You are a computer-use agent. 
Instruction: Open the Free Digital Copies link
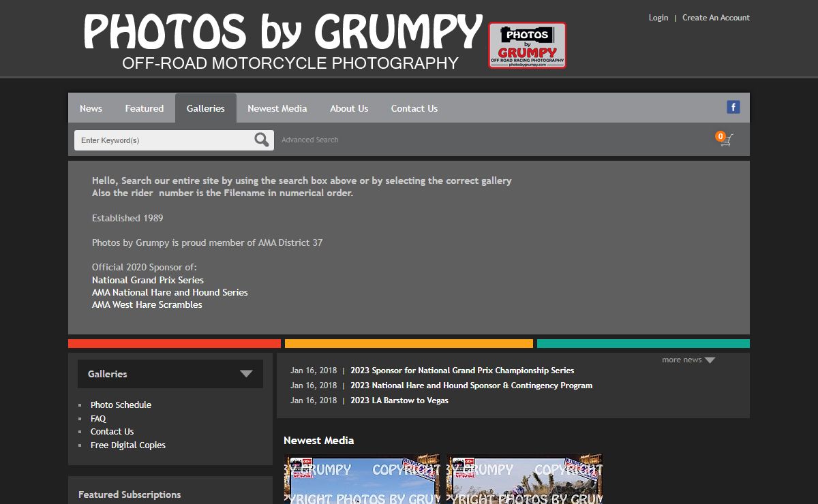pos(127,445)
